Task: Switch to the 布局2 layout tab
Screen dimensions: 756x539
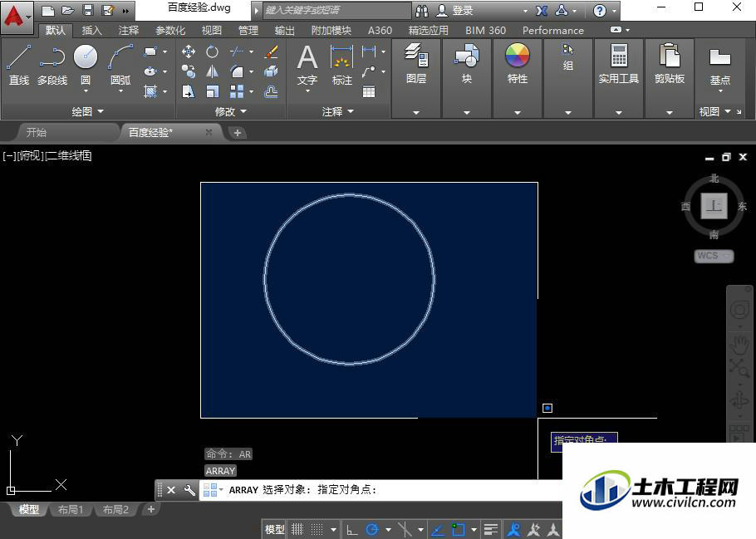Action: point(115,509)
